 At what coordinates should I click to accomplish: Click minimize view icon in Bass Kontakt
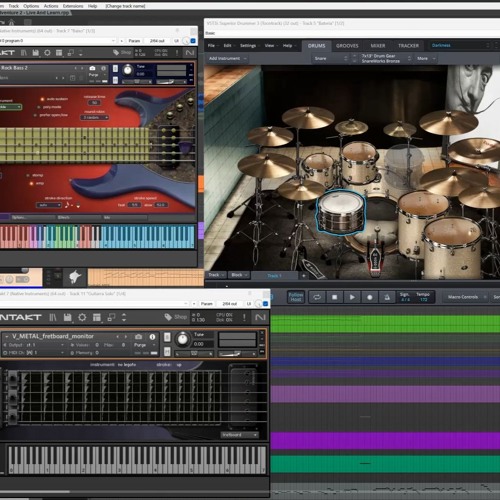coord(71,53)
